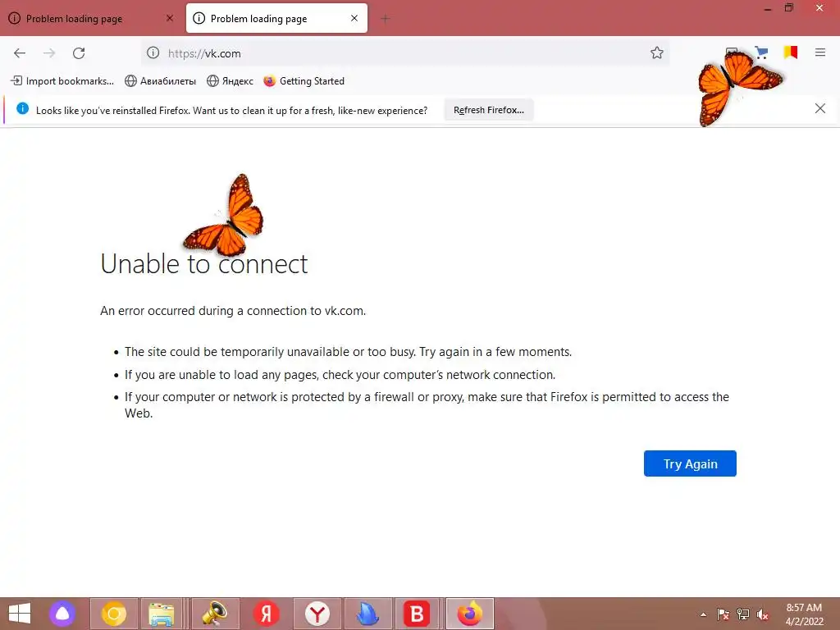Restore down the Firefox window
The image size is (840, 630).
789,8
